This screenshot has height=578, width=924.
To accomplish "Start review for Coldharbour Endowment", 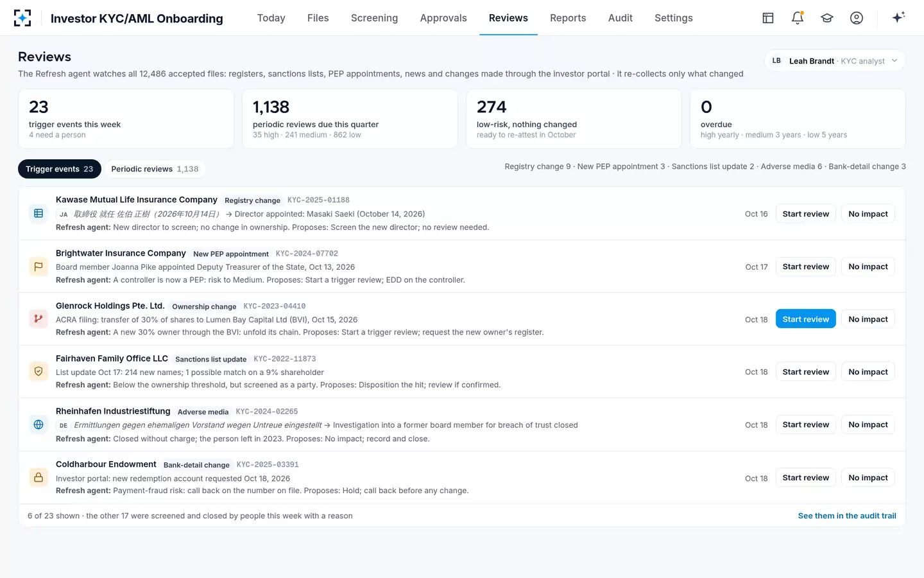I will (x=805, y=478).
